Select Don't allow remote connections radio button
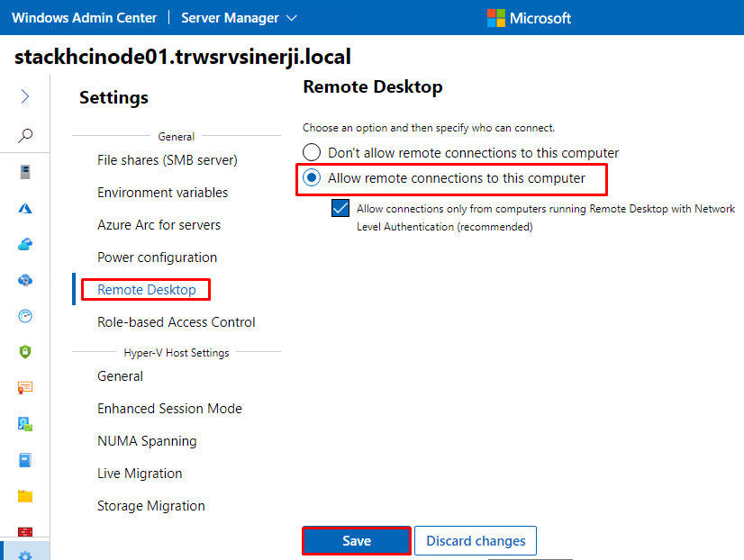Image resolution: width=744 pixels, height=560 pixels. (x=312, y=152)
